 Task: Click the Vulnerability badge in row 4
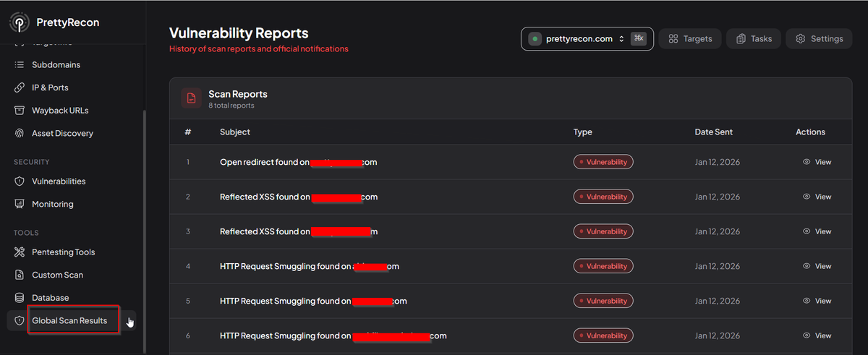pos(603,266)
